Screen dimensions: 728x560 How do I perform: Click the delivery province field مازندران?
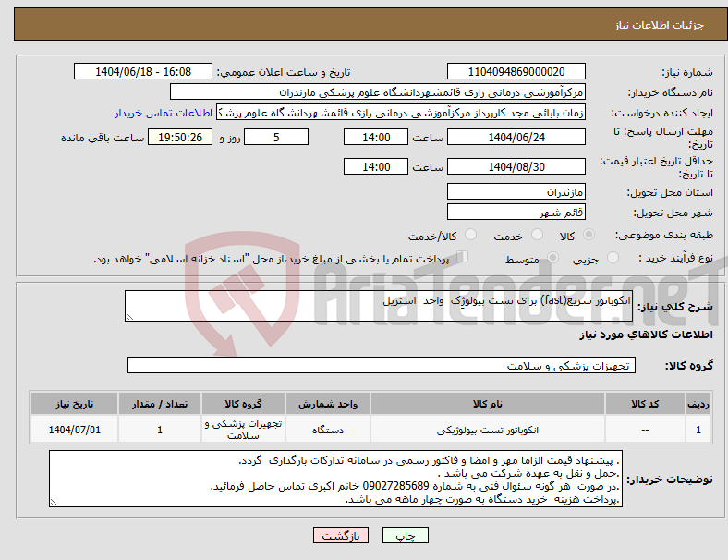coord(516,192)
